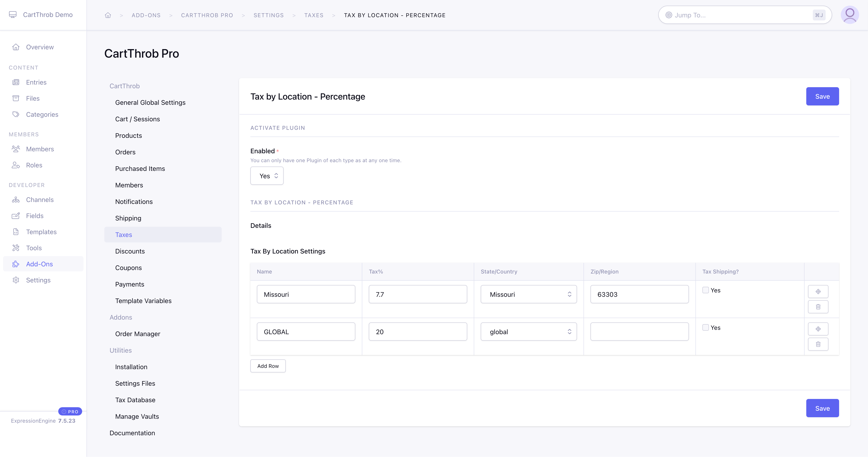
Task: Click the home icon in breadcrumb
Action: point(108,15)
